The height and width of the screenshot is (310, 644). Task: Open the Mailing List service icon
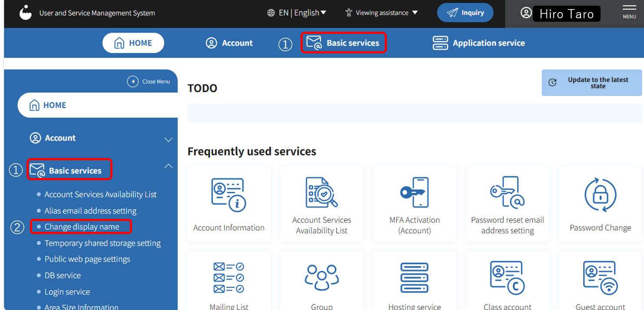click(229, 278)
